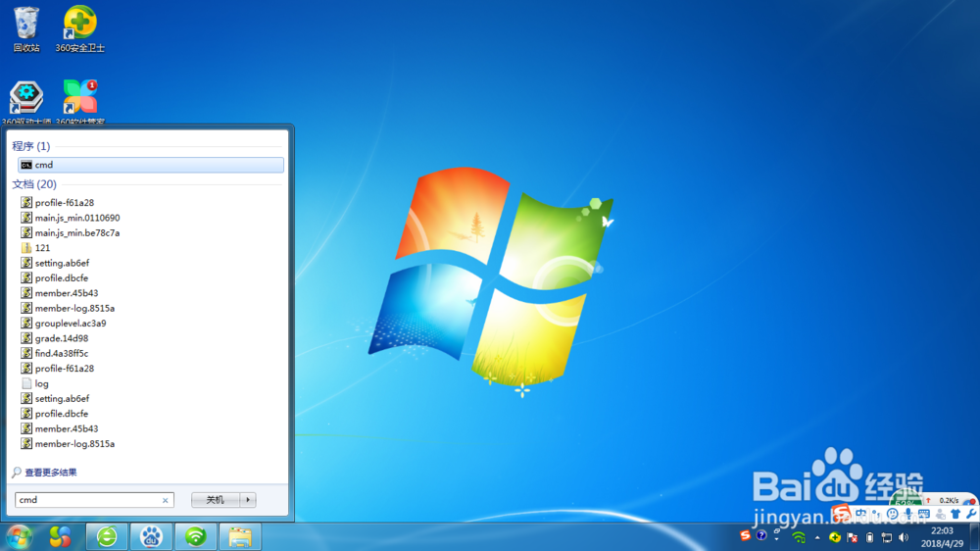Click the 关机 shutdown button

click(x=216, y=500)
